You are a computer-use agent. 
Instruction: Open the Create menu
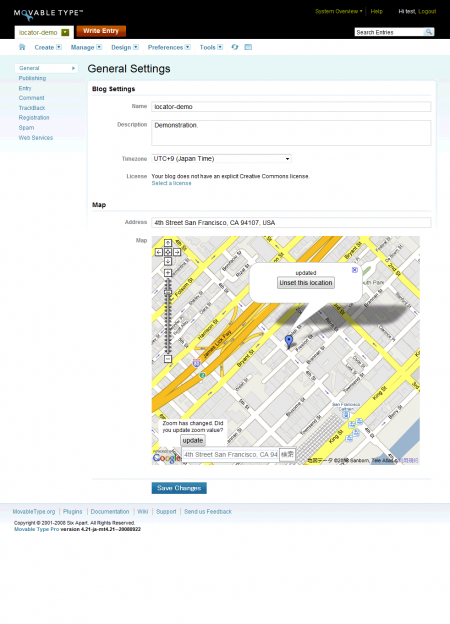(44, 47)
